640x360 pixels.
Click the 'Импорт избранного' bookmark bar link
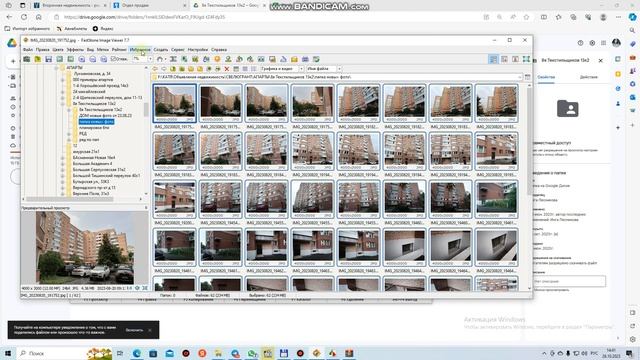pos(27,29)
